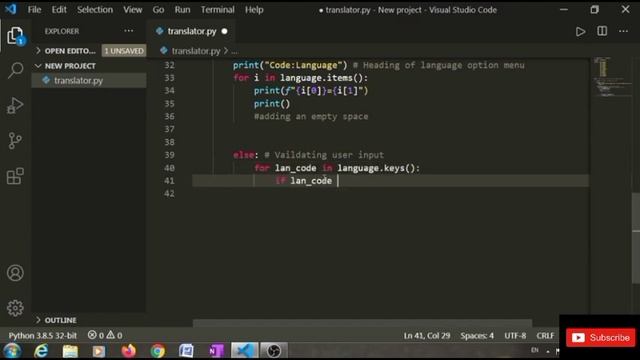Click translator.py in breadcrumb
Screen dimensions: 640x360
196,51
